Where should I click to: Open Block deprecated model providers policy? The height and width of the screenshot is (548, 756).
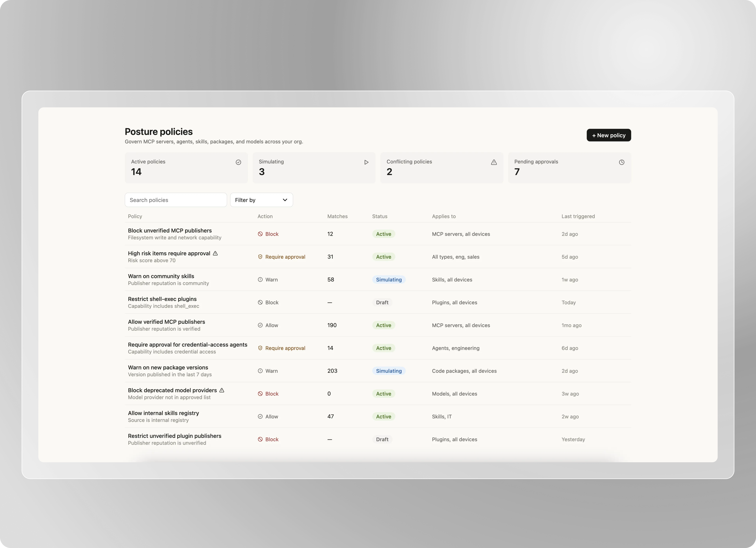172,390
